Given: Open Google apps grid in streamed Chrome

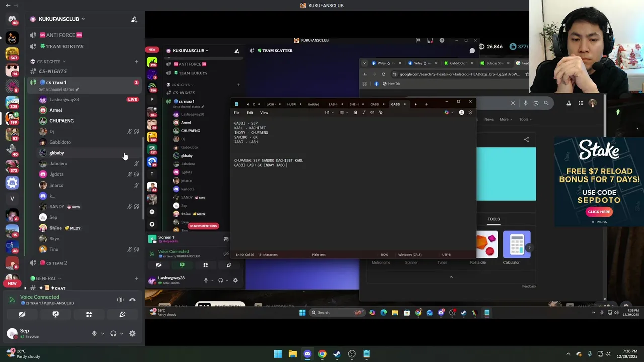Looking at the screenshot, I should [x=581, y=103].
